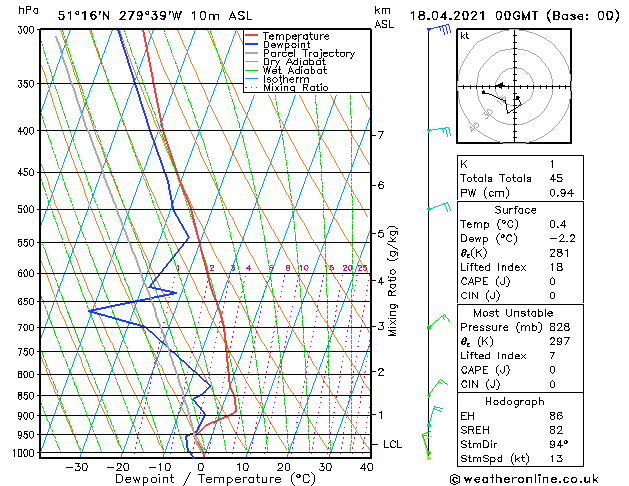The width and height of the screenshot is (629, 486).
Task: Click the 'km ASL' axis header
Action: [384, 17]
